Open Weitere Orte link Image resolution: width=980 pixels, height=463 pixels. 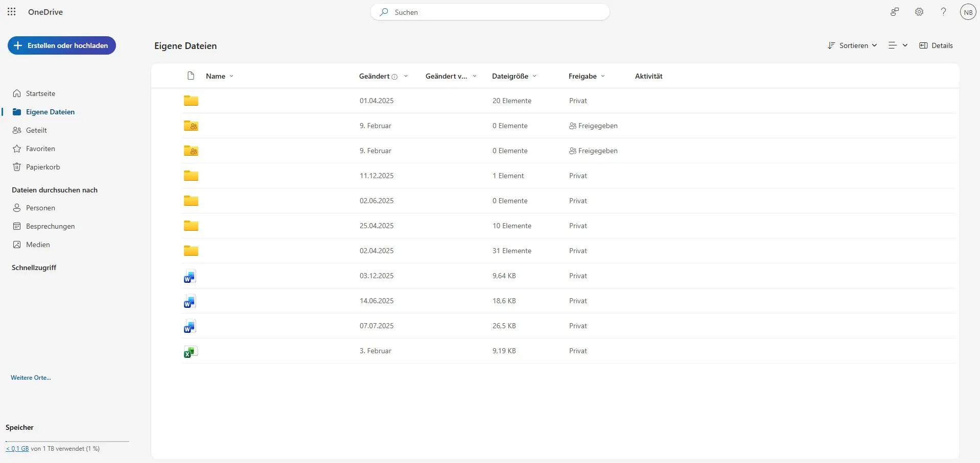pyautogui.click(x=30, y=377)
